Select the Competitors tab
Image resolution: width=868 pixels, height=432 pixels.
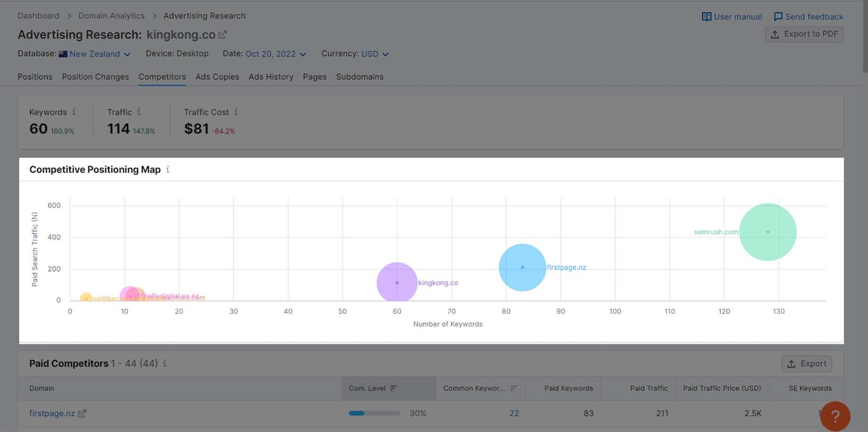(162, 77)
